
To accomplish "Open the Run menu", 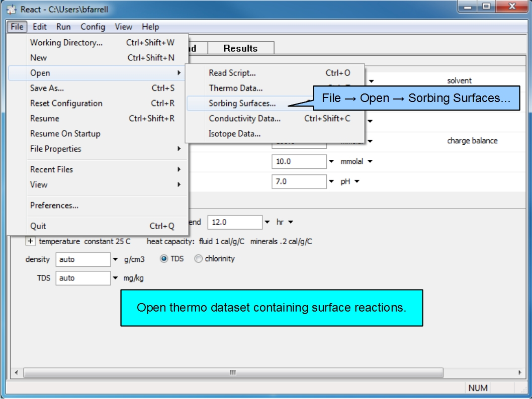I will (x=63, y=27).
